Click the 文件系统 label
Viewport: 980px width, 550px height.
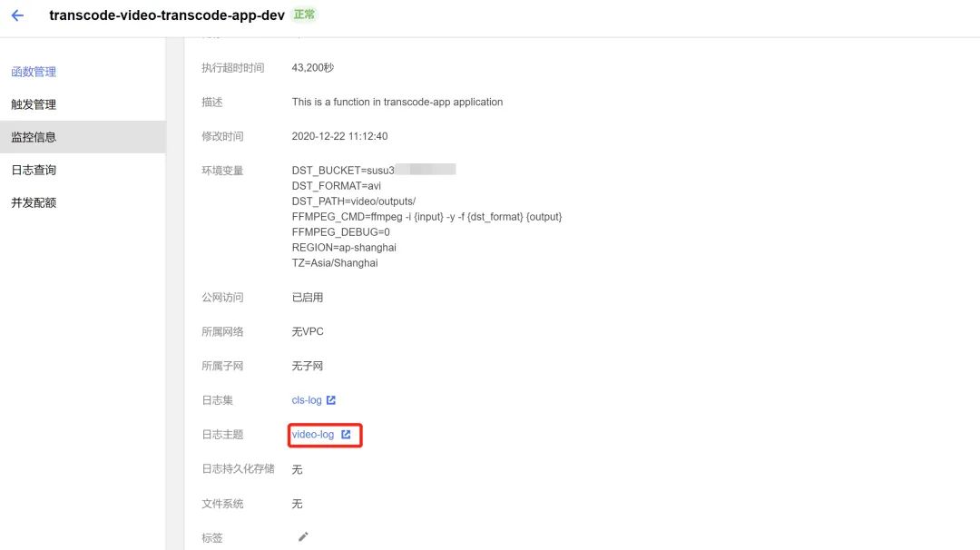222,504
